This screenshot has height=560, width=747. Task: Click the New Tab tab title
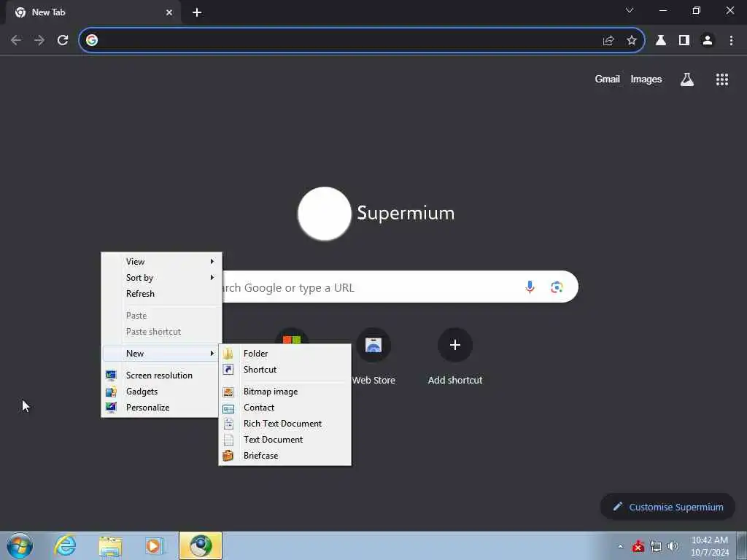tap(49, 12)
